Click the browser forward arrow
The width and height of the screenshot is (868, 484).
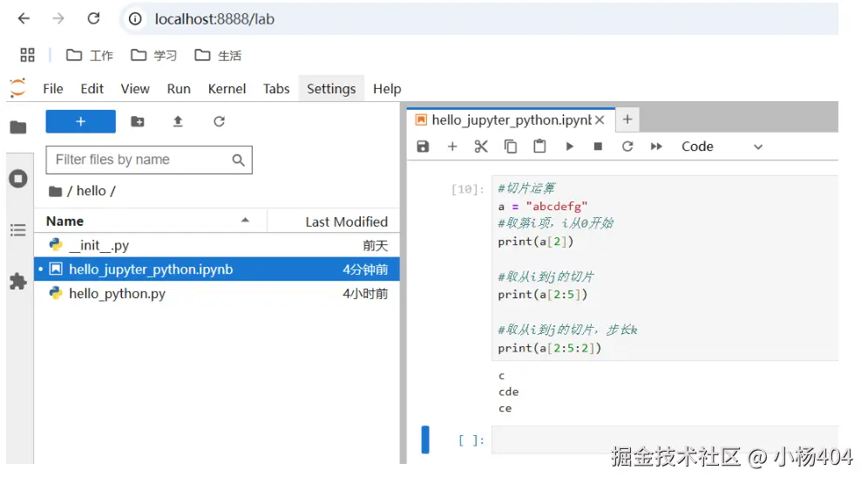coord(58,19)
